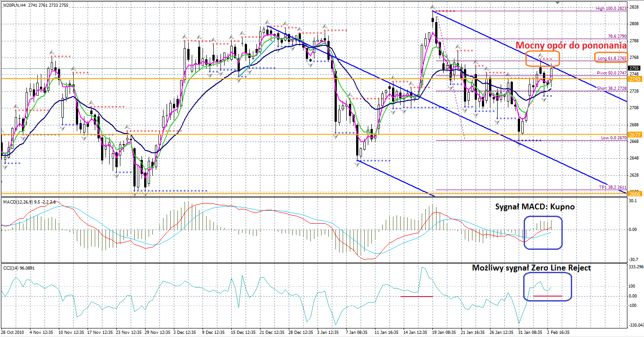Viewport: 644px width, 337px height.
Task: Click the 2688 value on price axis
Action: [634, 124]
